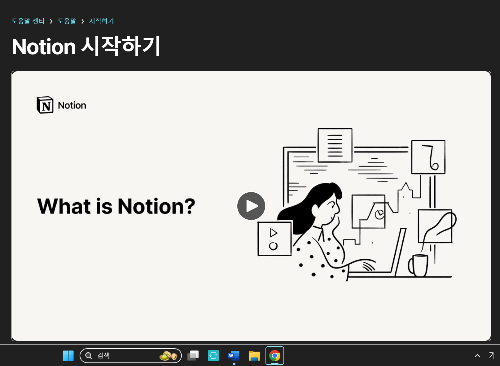The height and width of the screenshot is (366, 500).
Task: Go to the 도움말 breadcrumb link
Action: (67, 21)
